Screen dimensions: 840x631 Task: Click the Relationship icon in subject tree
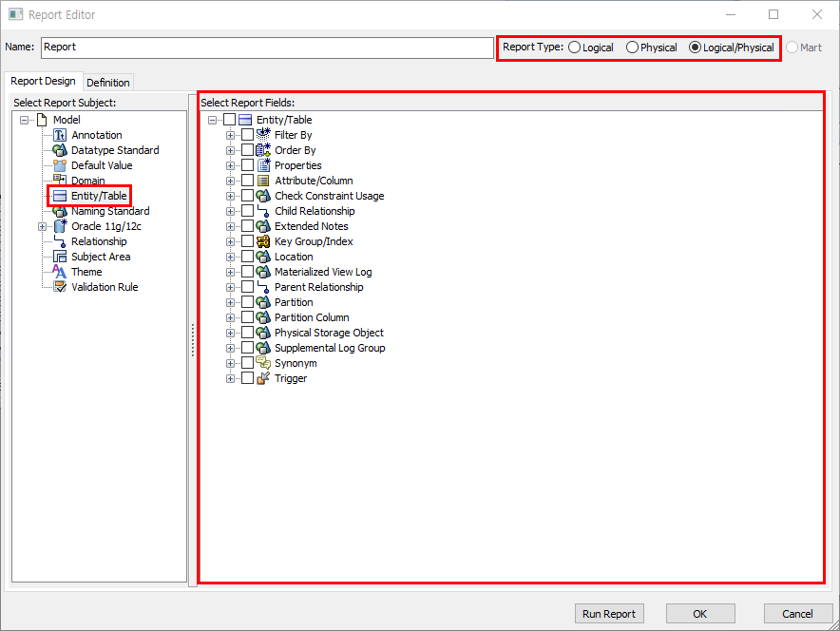(60, 241)
